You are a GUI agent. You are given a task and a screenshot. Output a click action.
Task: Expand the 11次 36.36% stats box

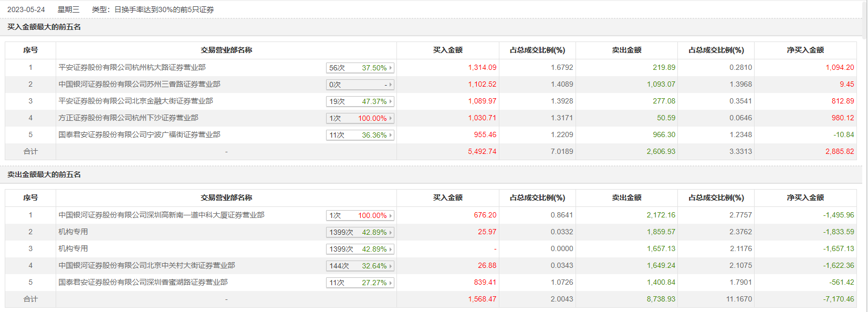click(360, 135)
